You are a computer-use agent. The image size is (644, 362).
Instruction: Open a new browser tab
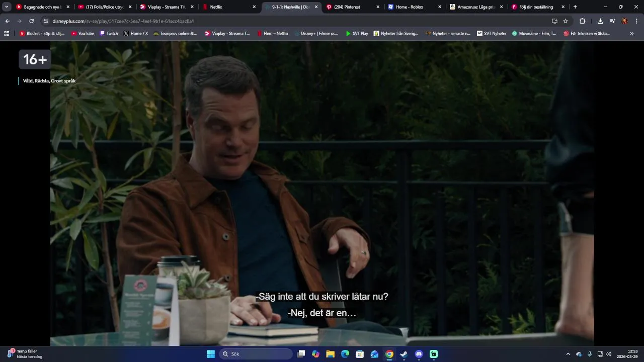coord(575,7)
